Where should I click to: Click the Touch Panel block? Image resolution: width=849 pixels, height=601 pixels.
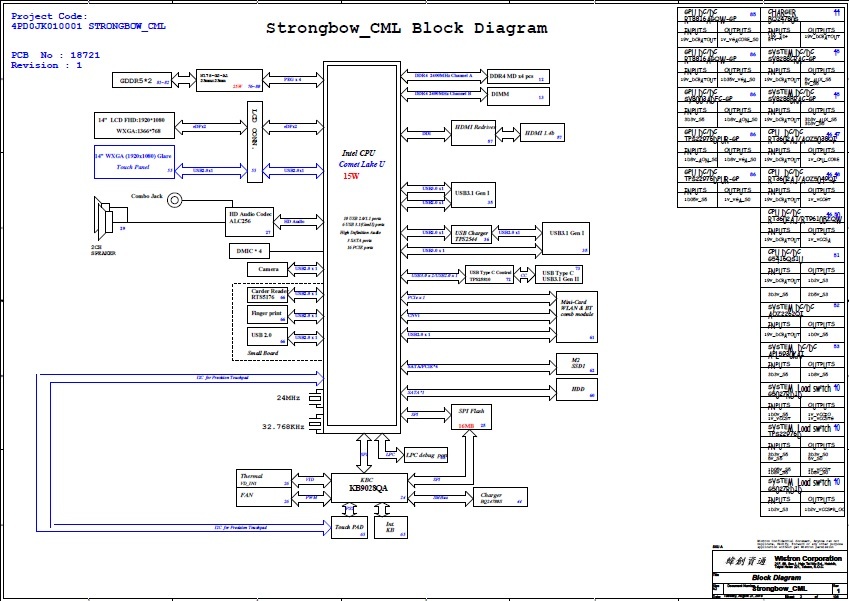pos(134,161)
